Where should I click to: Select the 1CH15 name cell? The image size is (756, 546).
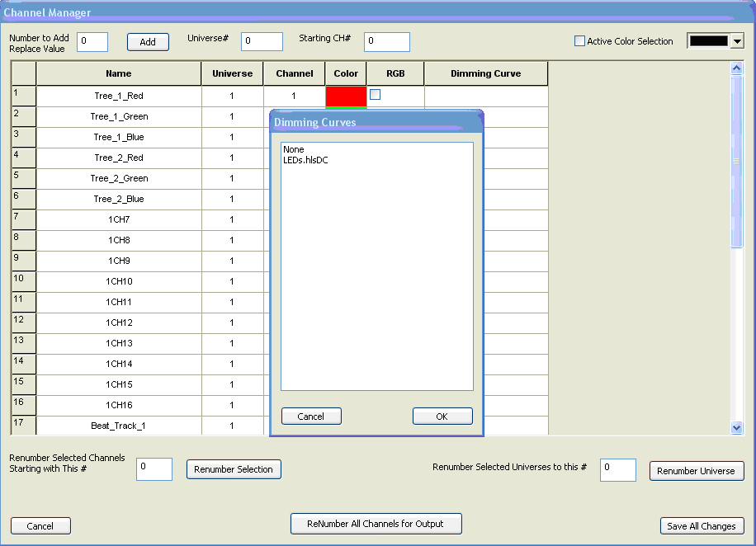pos(119,385)
